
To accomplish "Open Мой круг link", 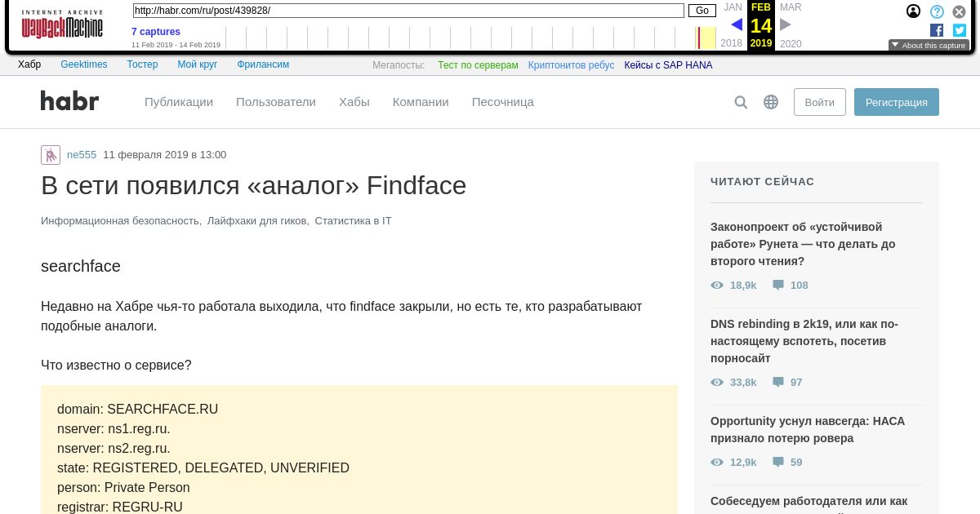I will point(198,64).
